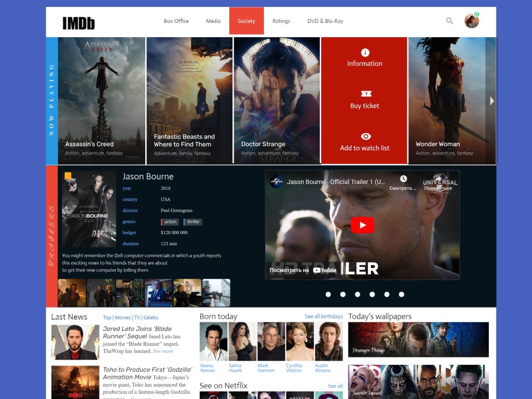The width and height of the screenshot is (532, 399).
Task: Click See all in See on Netflix
Action: pos(335,386)
